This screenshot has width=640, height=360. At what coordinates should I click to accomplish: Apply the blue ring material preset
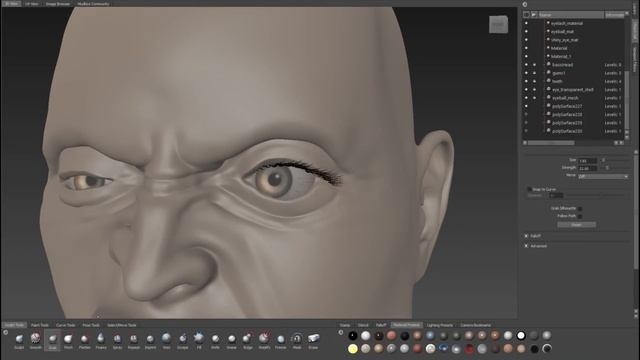443,349
